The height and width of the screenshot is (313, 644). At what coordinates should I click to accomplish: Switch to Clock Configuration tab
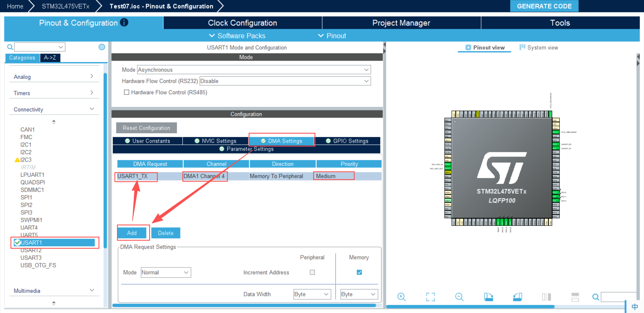243,23
